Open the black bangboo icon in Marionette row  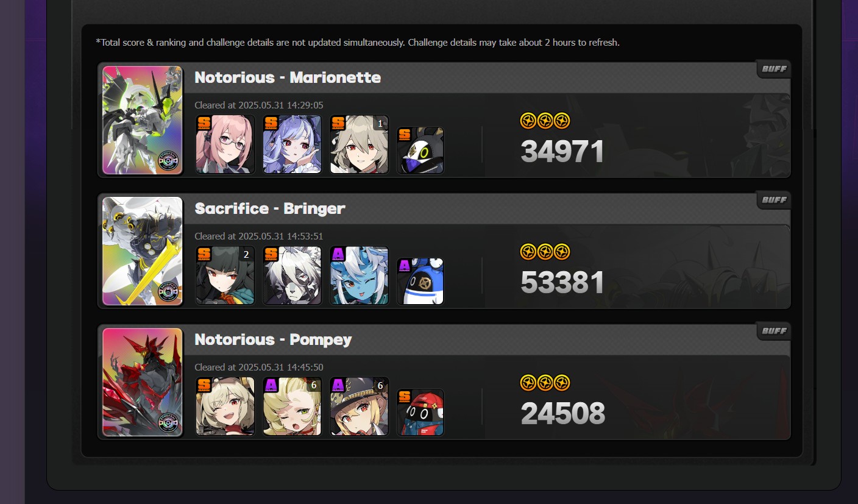coord(420,151)
